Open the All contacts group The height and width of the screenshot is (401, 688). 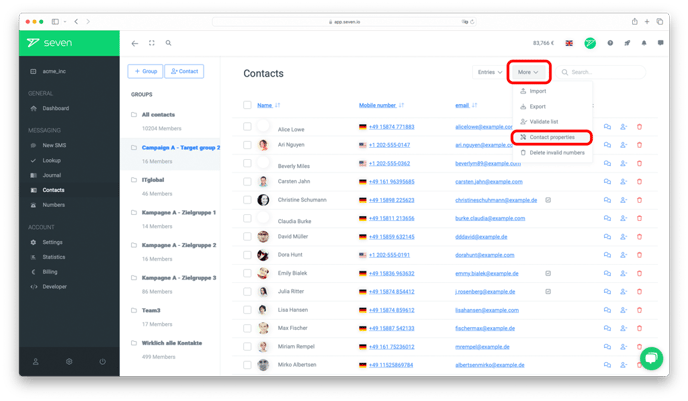[x=158, y=115]
